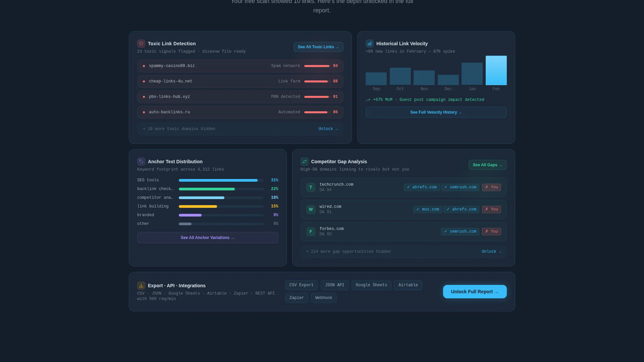644x362 pixels.
Task: Click the score 88 for cheap-links-4u.net
Action: pyautogui.click(x=335, y=81)
